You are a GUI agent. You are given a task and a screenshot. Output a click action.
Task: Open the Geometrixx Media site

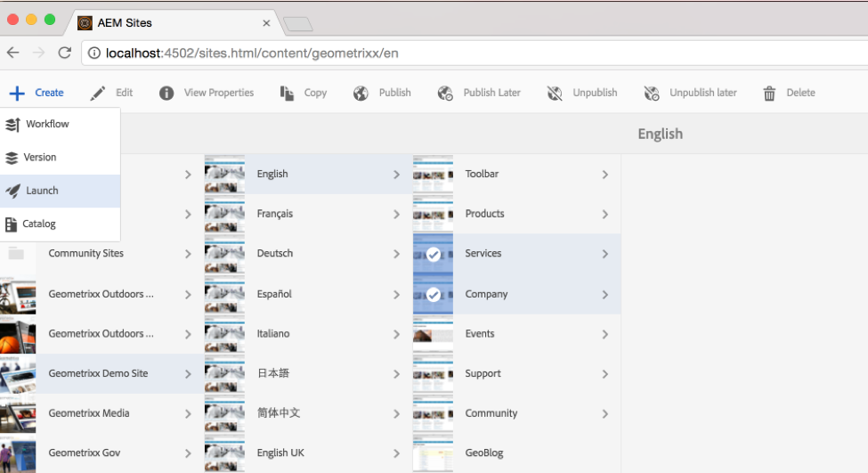tap(89, 413)
